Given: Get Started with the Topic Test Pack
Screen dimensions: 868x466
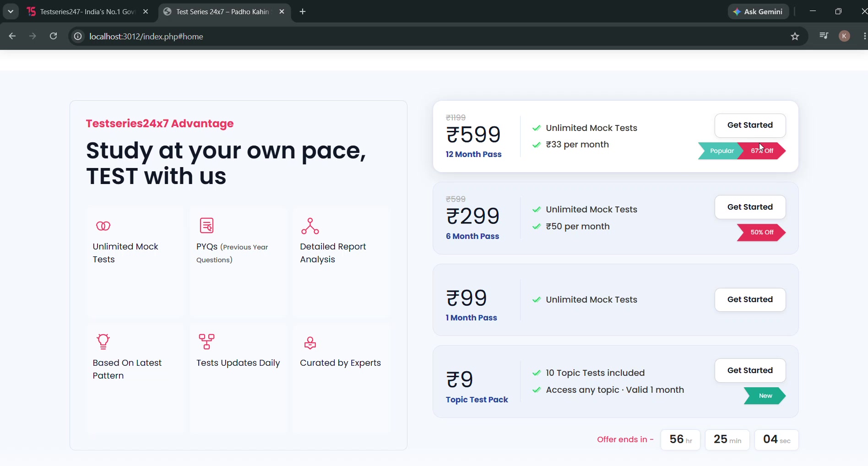Looking at the screenshot, I should coord(750,370).
